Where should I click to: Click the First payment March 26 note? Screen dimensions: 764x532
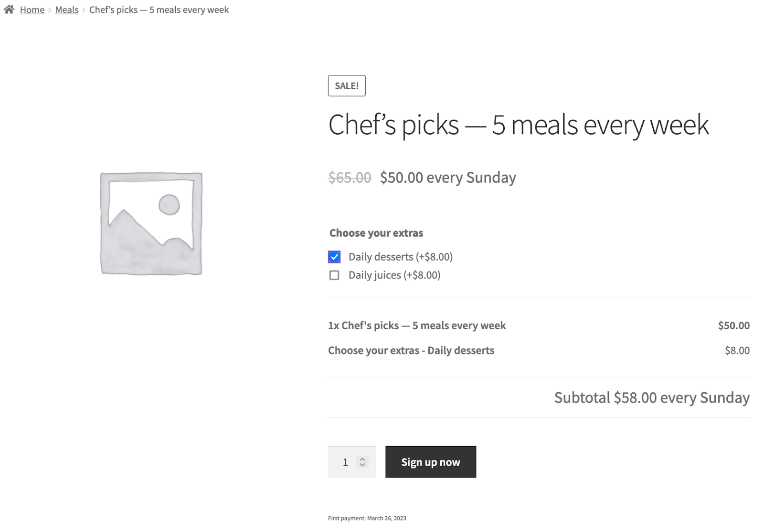point(367,517)
